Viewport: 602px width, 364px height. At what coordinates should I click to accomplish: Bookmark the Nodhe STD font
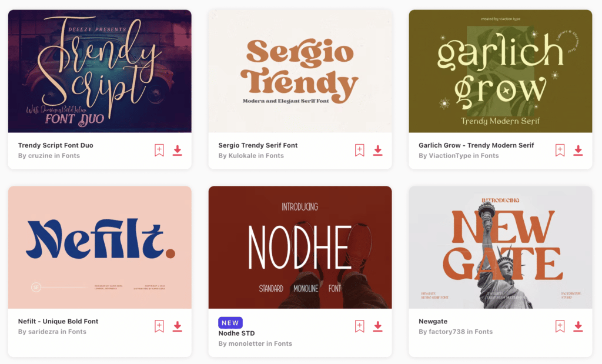click(x=360, y=326)
